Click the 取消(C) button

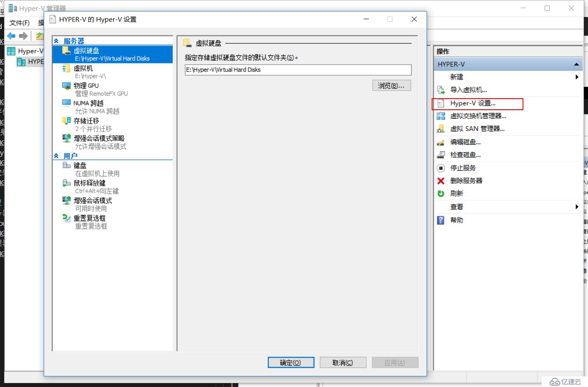343,362
